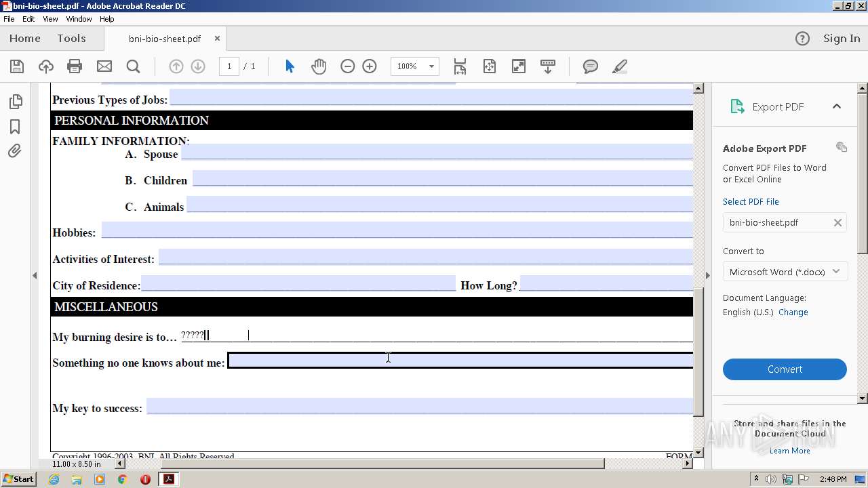Click the page number input field

229,66
